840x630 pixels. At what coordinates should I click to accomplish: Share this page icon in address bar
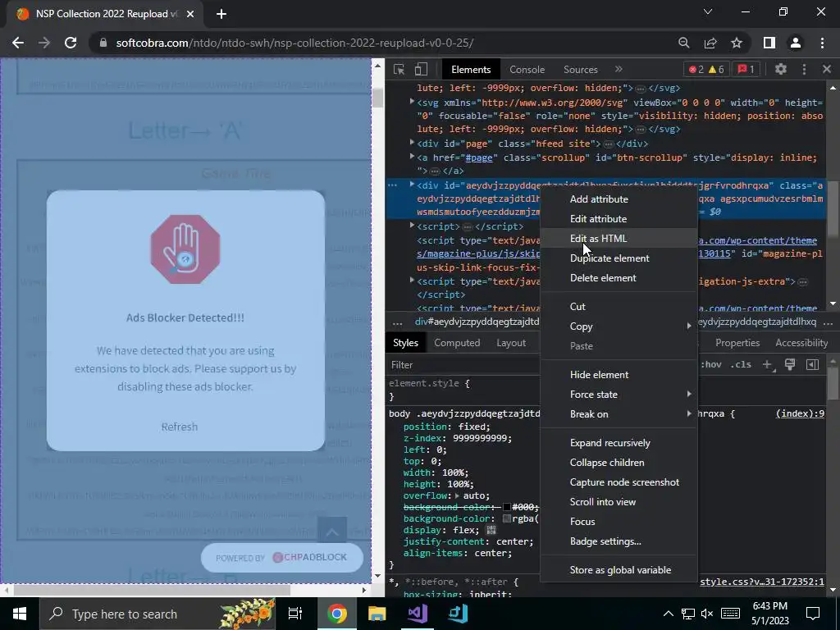tap(710, 43)
